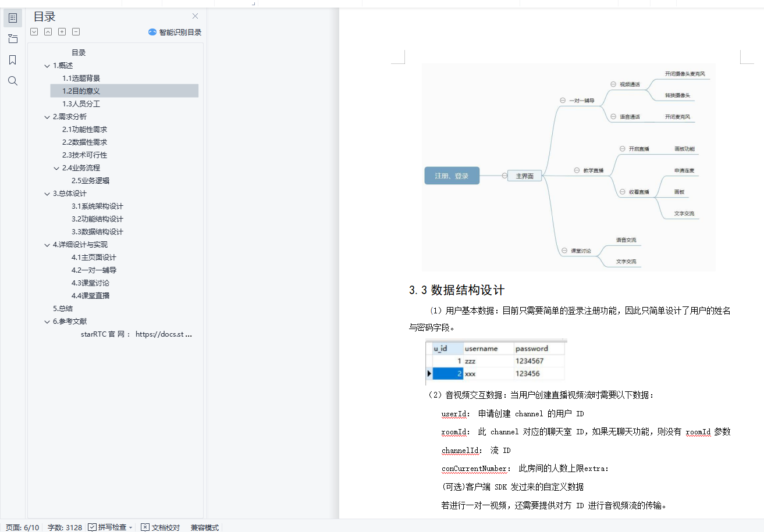
Task: Click the up-chevron box button under 目录
Action: pyautogui.click(x=48, y=32)
